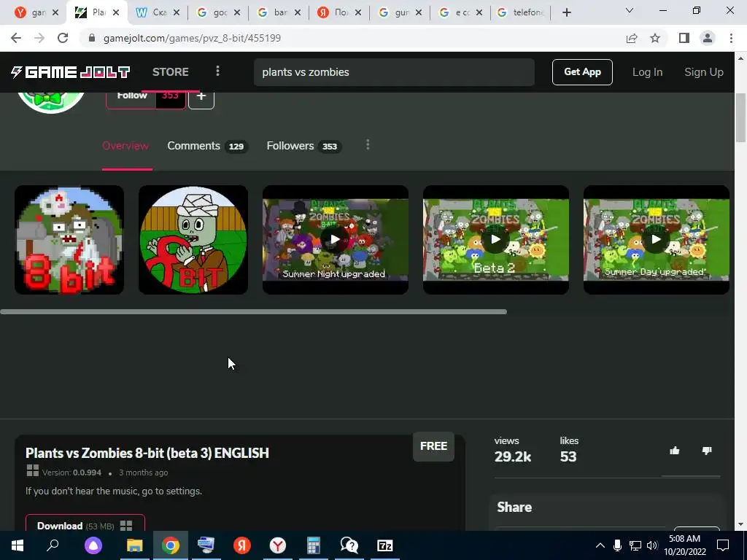Click the Get App button
This screenshot has width=747, height=560.
click(x=582, y=72)
